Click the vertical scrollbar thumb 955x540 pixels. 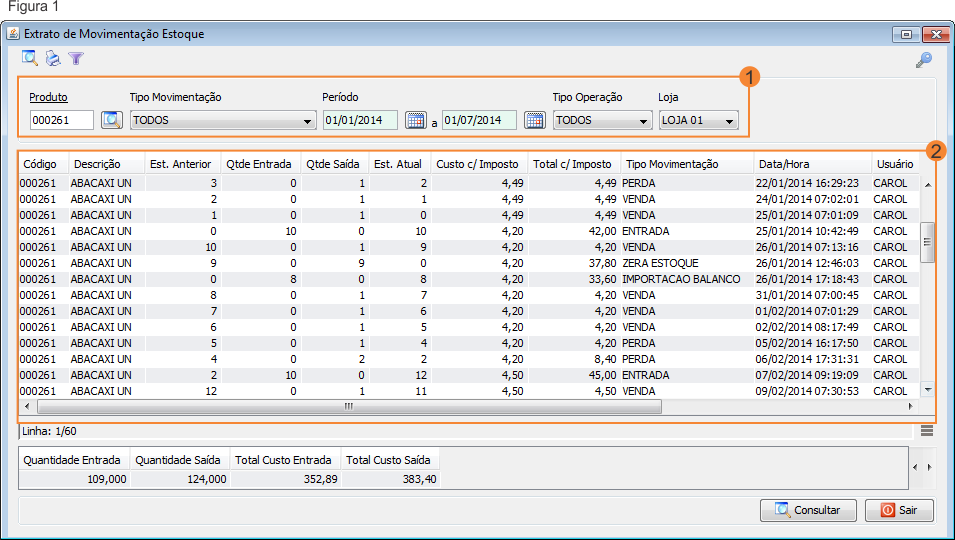tap(928, 242)
